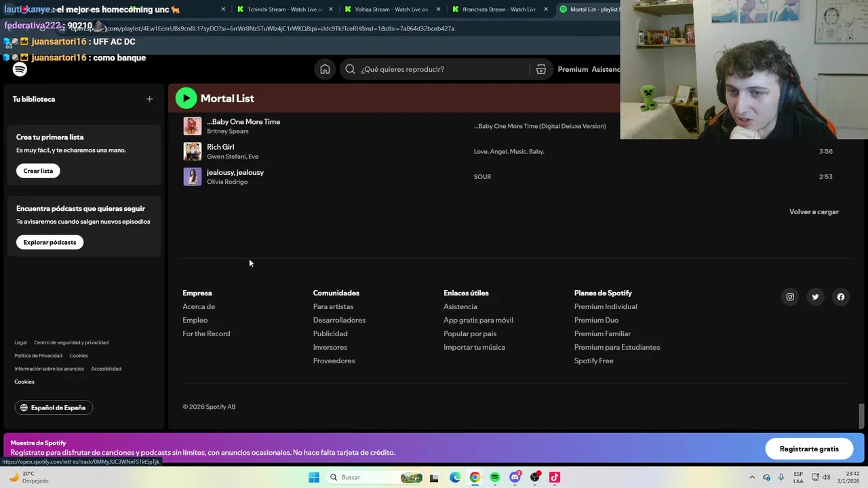
Task: Open album SOUR
Action: (x=482, y=177)
